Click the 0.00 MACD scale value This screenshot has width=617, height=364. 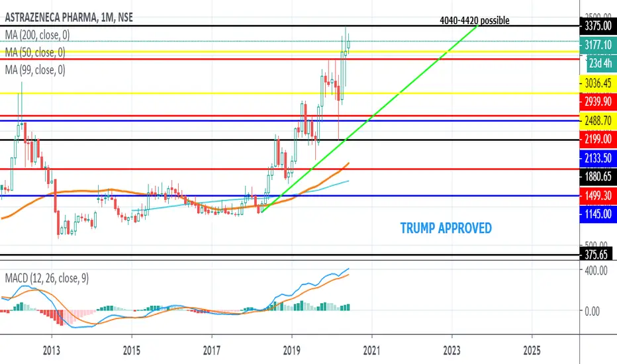(x=592, y=311)
